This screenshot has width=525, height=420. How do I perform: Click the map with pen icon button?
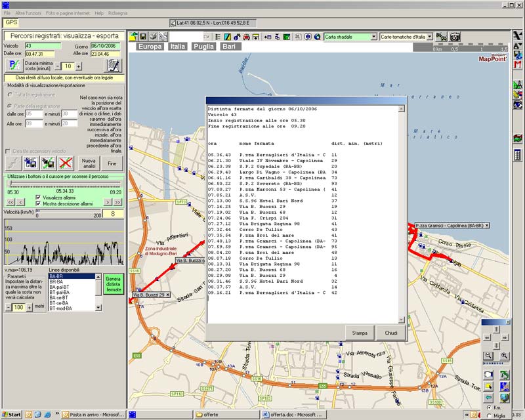[x=113, y=66]
